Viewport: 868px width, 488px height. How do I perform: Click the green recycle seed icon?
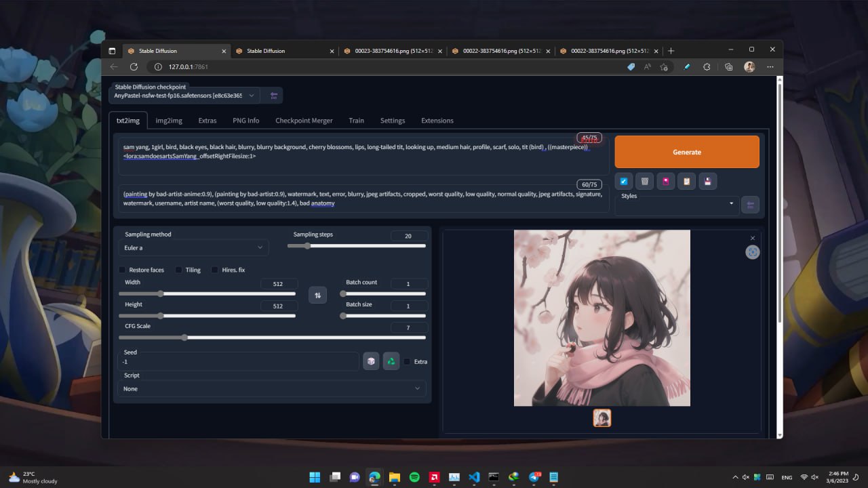(x=391, y=361)
